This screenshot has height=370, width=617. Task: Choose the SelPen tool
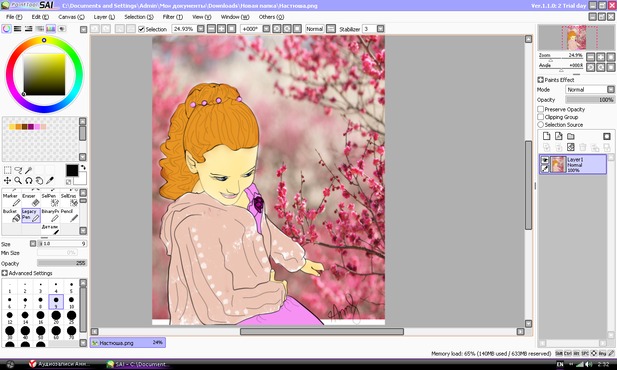(50, 200)
